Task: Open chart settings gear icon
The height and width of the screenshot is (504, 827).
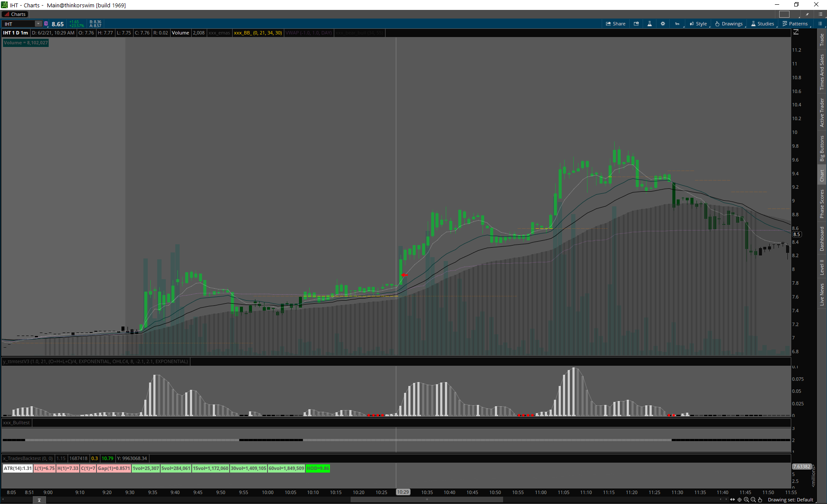Action: [x=663, y=24]
